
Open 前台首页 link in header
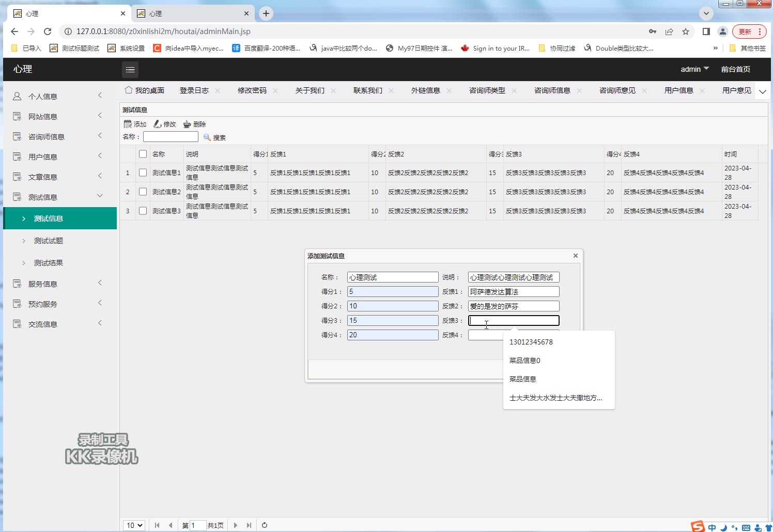pyautogui.click(x=736, y=69)
